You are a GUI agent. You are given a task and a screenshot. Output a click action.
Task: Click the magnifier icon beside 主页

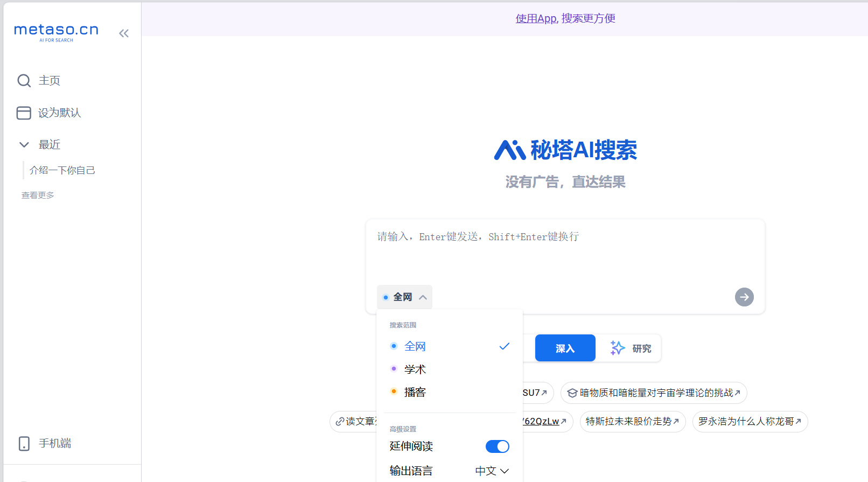click(x=24, y=81)
